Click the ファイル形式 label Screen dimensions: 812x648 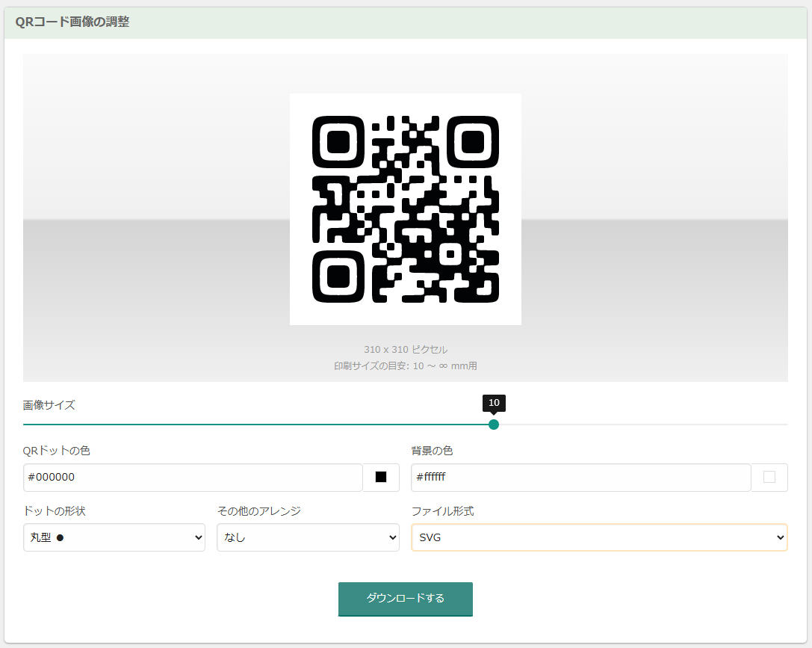[442, 511]
